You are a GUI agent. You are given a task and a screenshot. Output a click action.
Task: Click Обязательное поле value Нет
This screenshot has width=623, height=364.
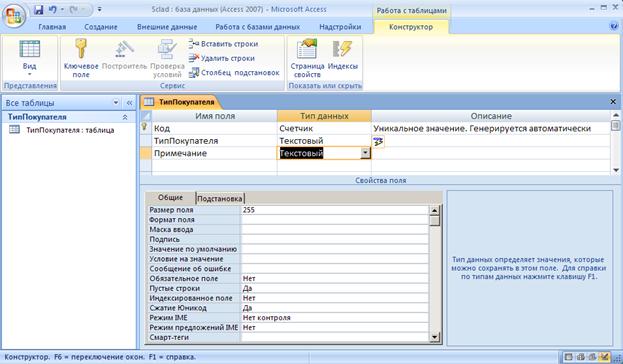335,279
